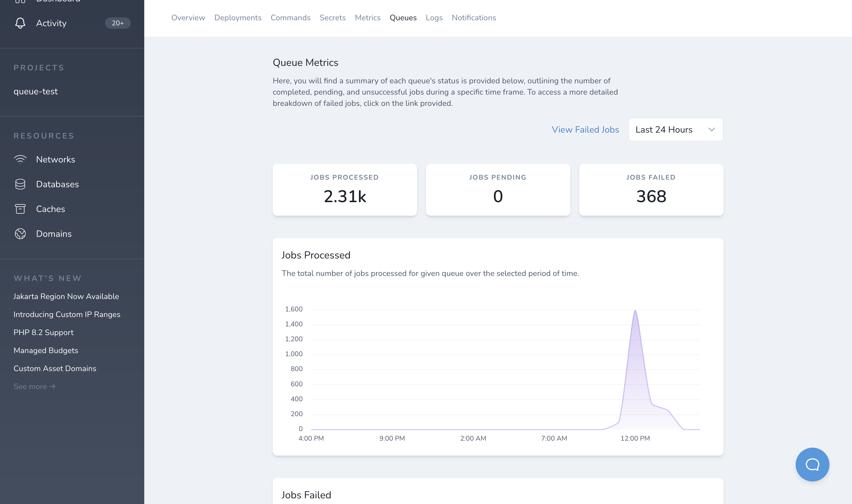Read Jakarta Region Now Available announcement
This screenshot has height=504, width=852.
(x=66, y=296)
